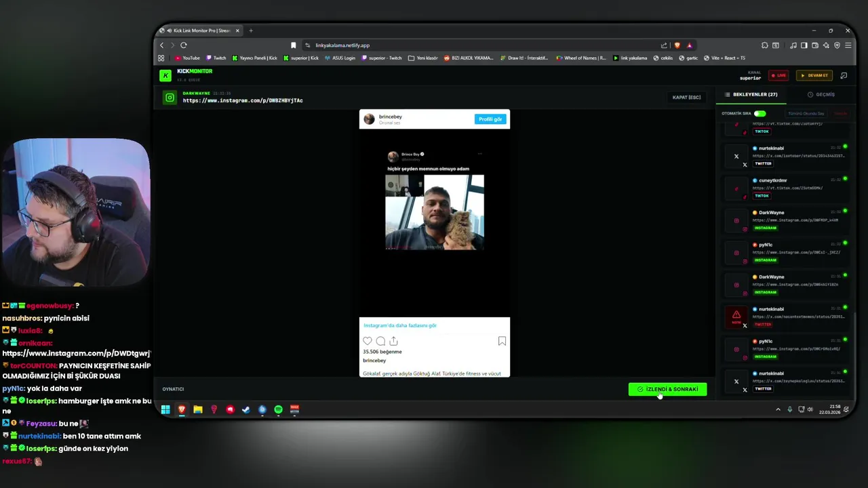Image resolution: width=868 pixels, height=488 pixels.
Task: Open Spotify from the taskbar
Action: (x=278, y=409)
